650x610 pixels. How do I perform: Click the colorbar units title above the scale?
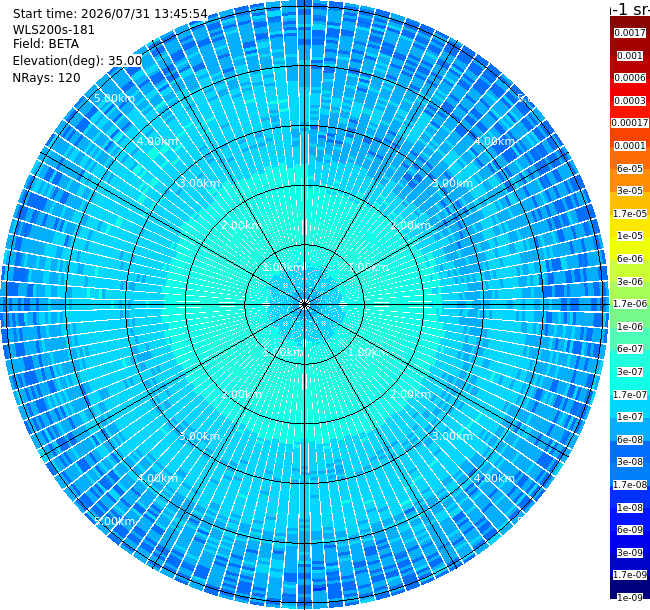[630, 9]
